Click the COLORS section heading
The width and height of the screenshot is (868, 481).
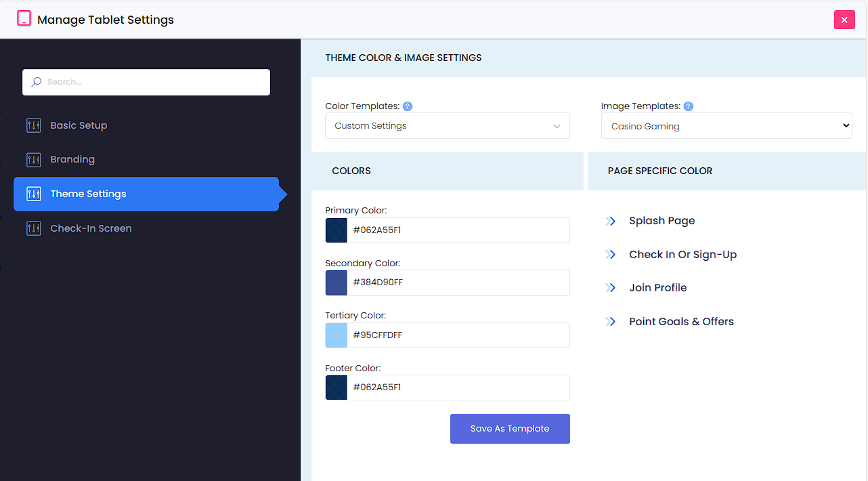(x=351, y=171)
